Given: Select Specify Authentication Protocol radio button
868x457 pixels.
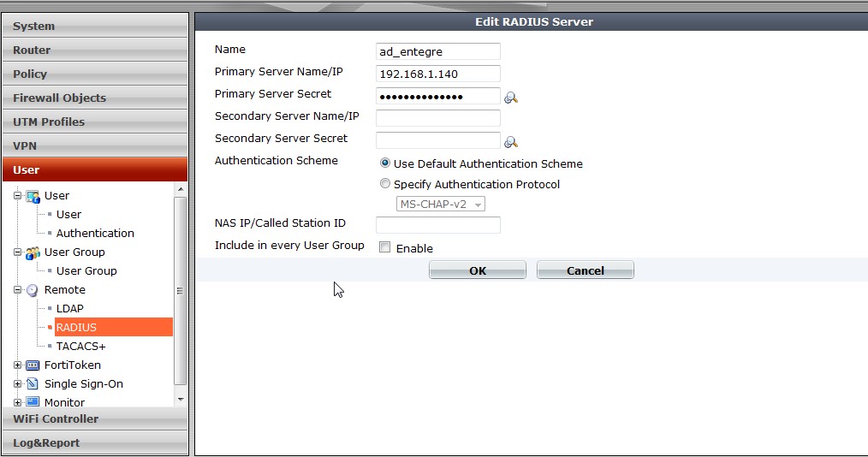Looking at the screenshot, I should coord(385,184).
